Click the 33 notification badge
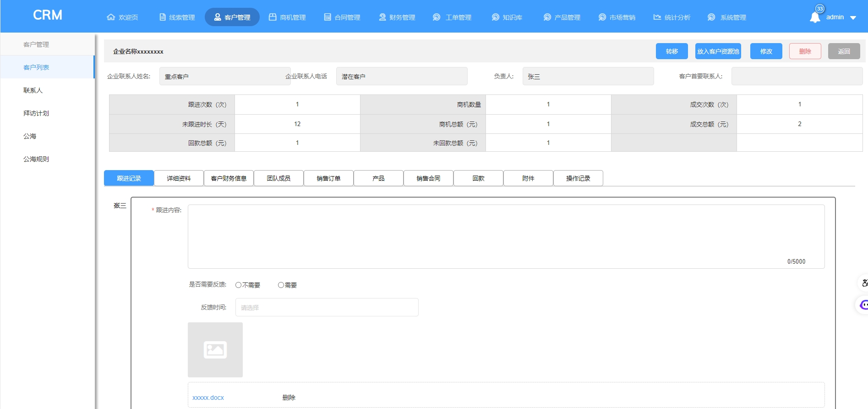Viewport: 868px width, 409px height. [820, 9]
